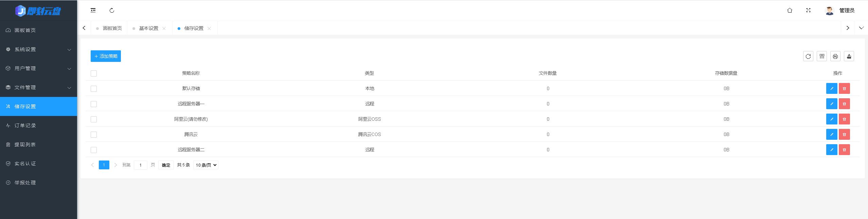Expand the 系统设置 sidebar menu
The height and width of the screenshot is (219, 868).
tap(38, 50)
